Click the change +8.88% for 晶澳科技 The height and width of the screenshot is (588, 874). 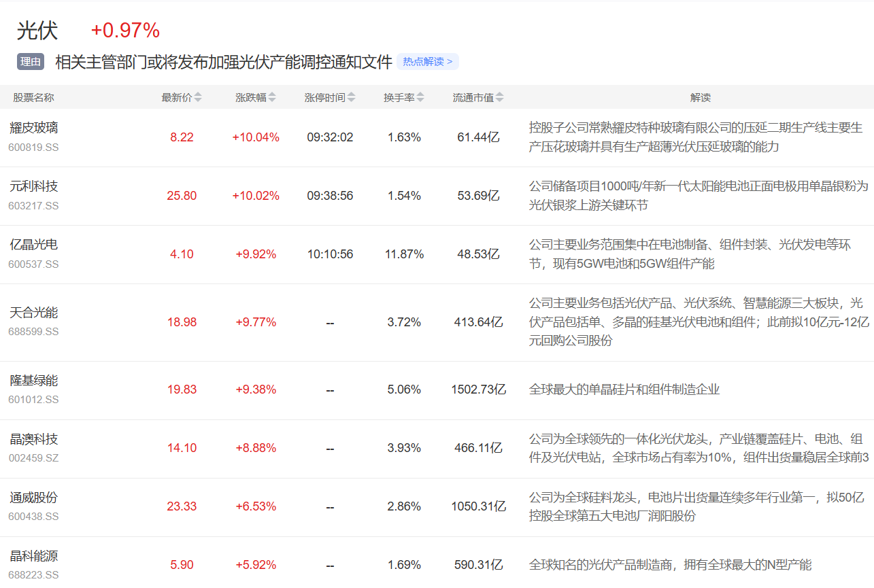pos(256,449)
